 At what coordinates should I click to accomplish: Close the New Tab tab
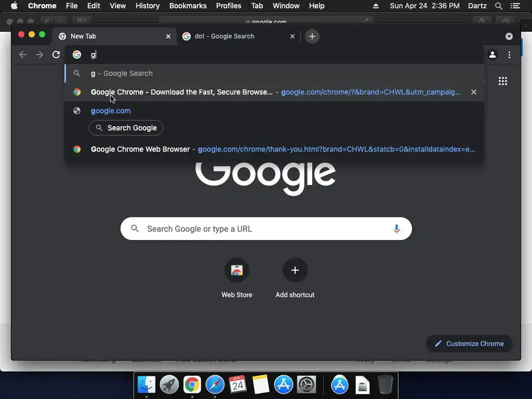168,36
